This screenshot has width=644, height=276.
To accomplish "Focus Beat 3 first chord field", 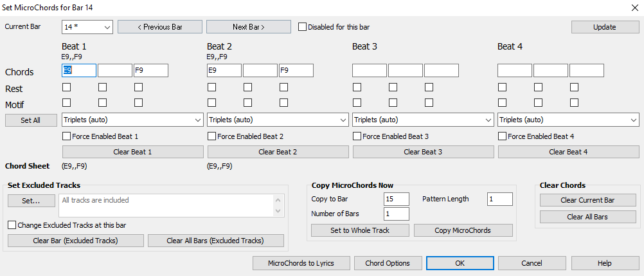I will click(370, 70).
